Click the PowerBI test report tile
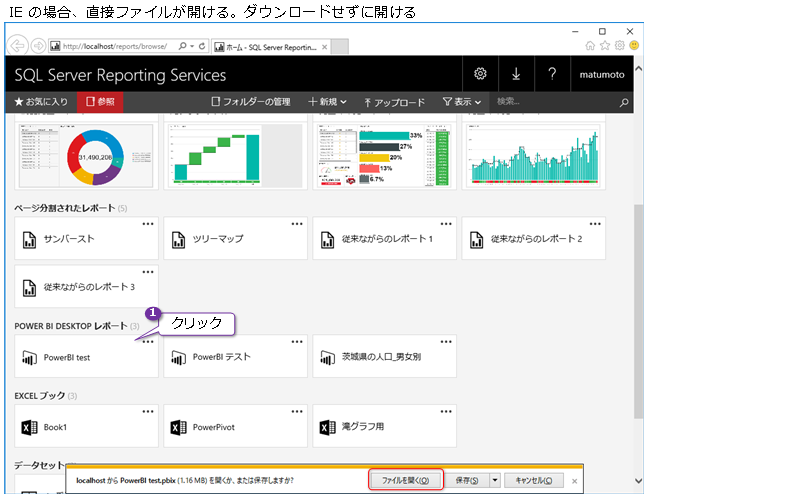Screen dimensions: 800x495 (x=86, y=357)
